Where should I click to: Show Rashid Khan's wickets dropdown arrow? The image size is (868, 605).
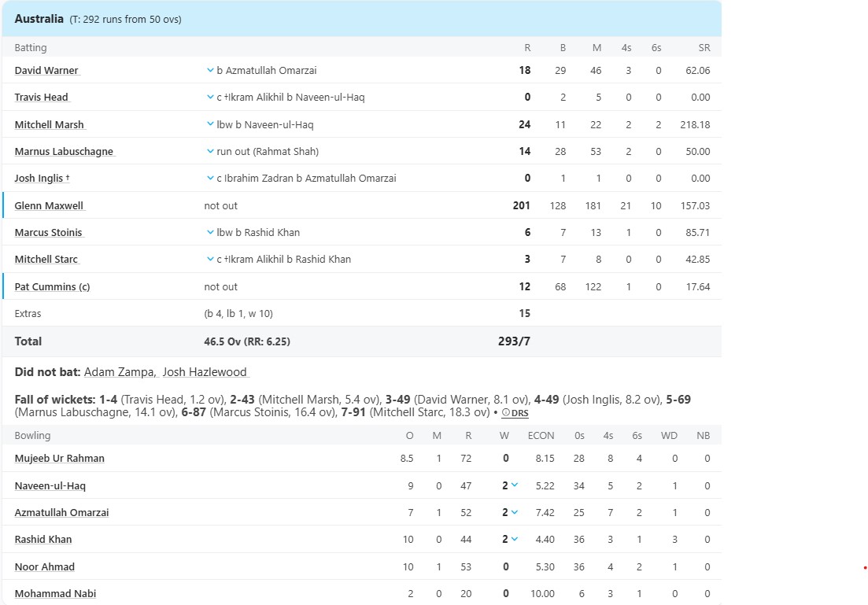pos(514,539)
